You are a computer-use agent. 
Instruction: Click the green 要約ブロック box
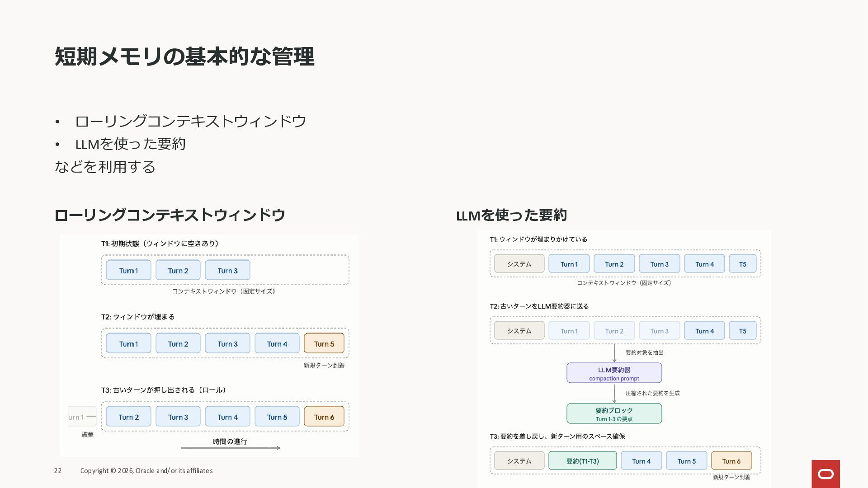[x=614, y=413]
